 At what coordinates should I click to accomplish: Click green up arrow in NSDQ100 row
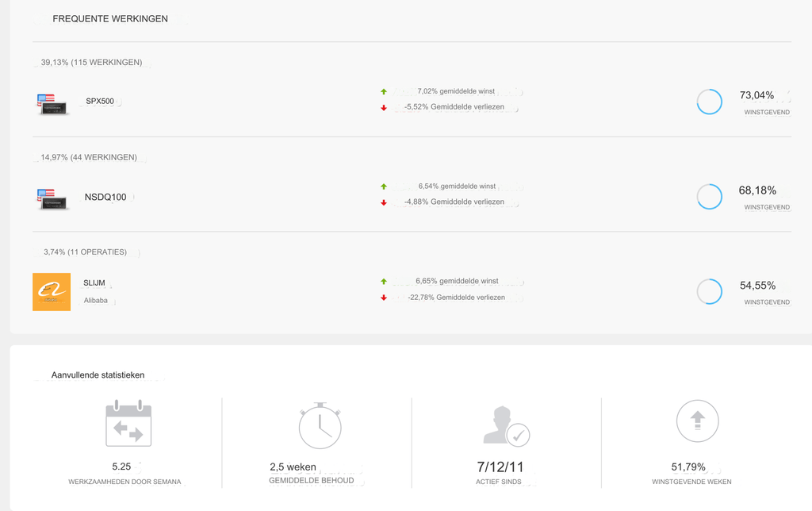pyautogui.click(x=384, y=186)
